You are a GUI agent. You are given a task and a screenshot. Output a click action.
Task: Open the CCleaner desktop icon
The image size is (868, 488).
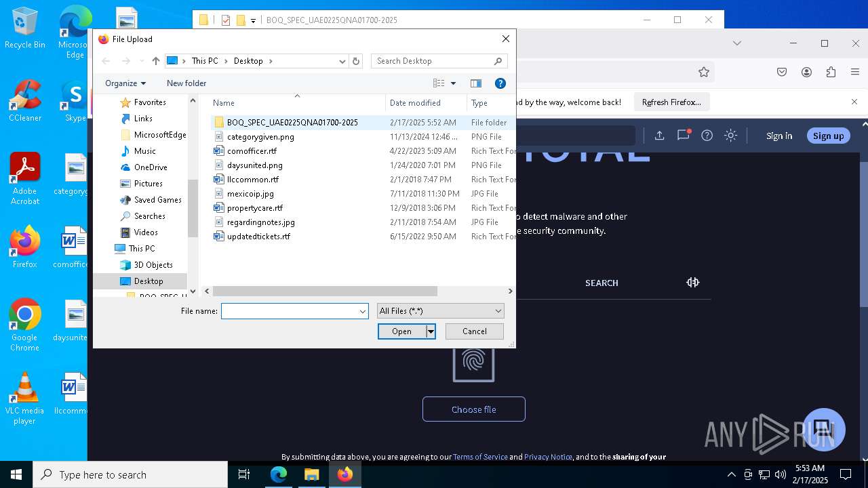coord(24,101)
